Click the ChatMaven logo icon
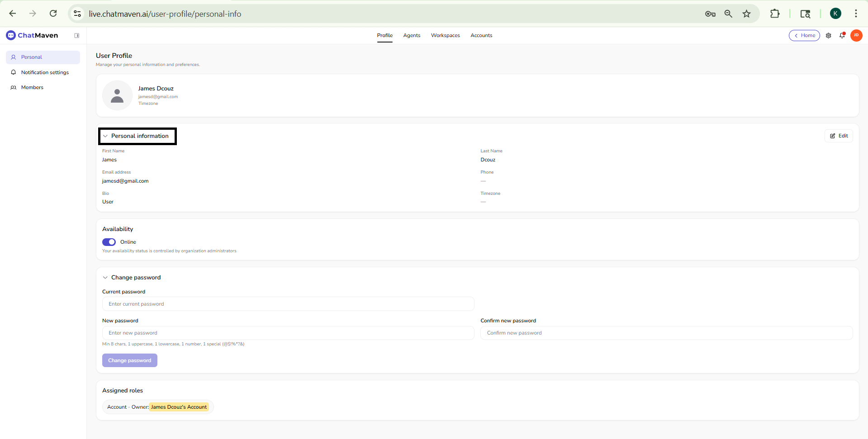 [x=10, y=35]
